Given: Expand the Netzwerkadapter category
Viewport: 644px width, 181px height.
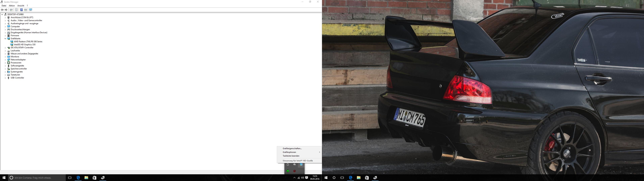Looking at the screenshot, I should point(5,60).
